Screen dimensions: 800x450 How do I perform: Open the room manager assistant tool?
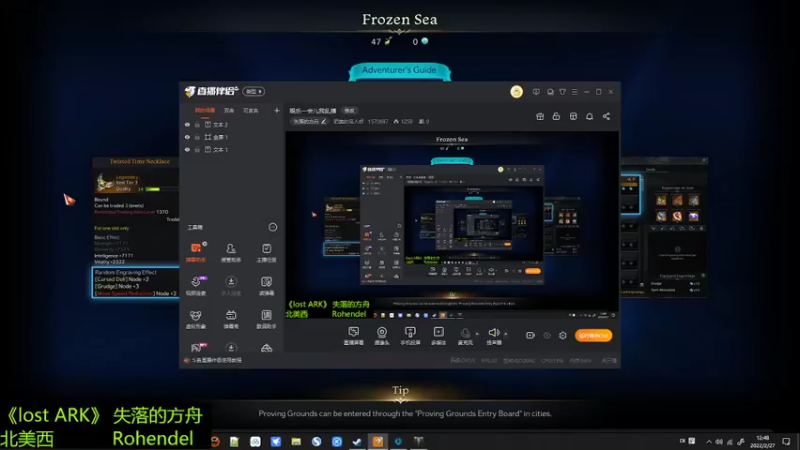tap(231, 253)
